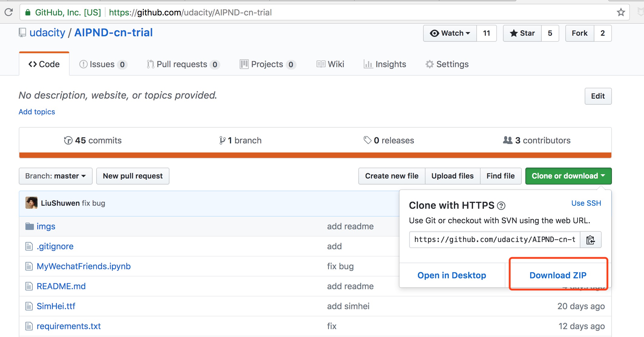Screen dimensions: 644x337
Task: Click the clone URL text field
Action: coord(494,240)
